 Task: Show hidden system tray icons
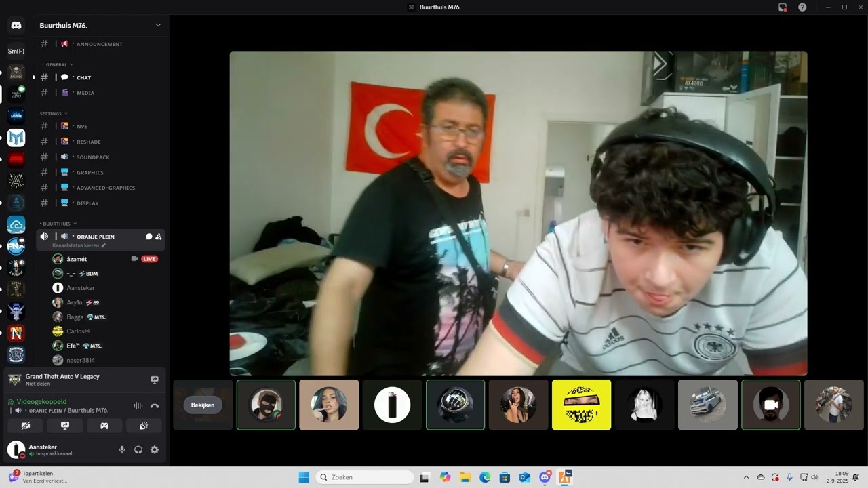pyautogui.click(x=747, y=477)
